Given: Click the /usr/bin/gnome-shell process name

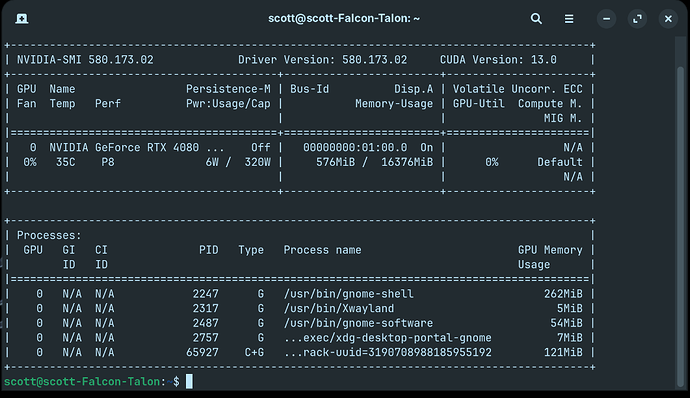Looking at the screenshot, I should 349,294.
